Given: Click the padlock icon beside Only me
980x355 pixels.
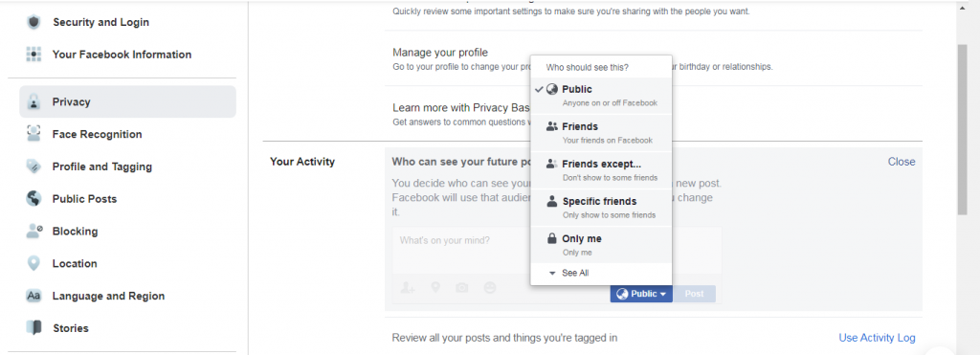Looking at the screenshot, I should tap(552, 239).
